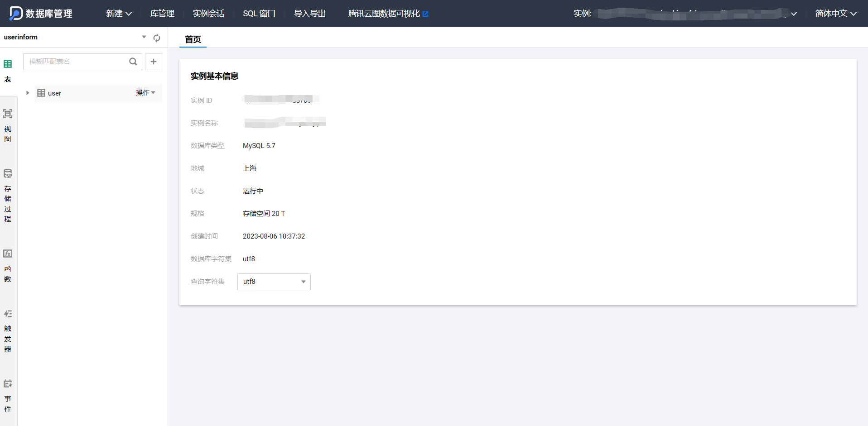Open the Tables (表) sidebar section
This screenshot has width=868, height=426.
click(x=8, y=71)
